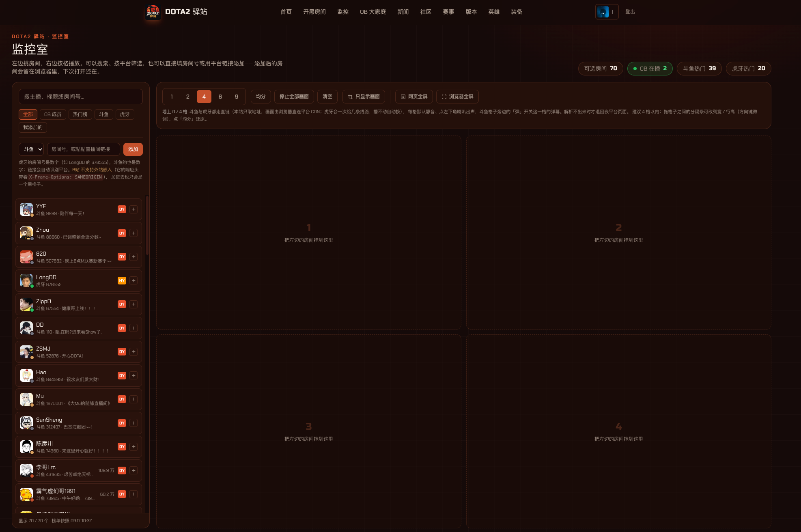Image resolution: width=801 pixels, height=532 pixels.
Task: Open 新闻 navigation item
Action: 403,12
